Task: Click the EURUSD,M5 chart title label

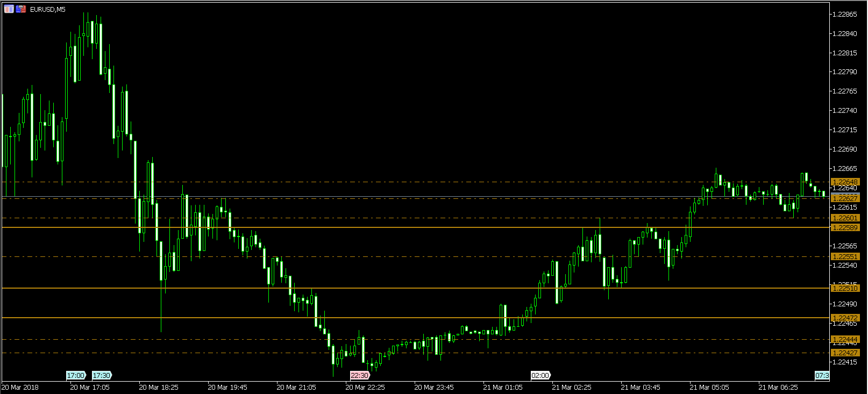Action: (48, 10)
